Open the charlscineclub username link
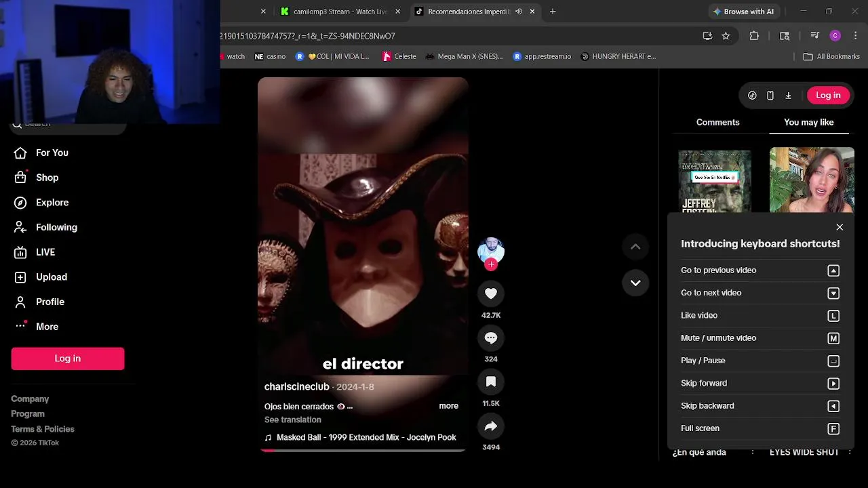 pos(296,386)
